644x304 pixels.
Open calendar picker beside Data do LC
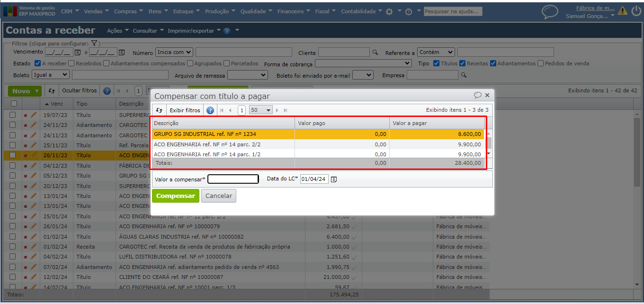[334, 179]
